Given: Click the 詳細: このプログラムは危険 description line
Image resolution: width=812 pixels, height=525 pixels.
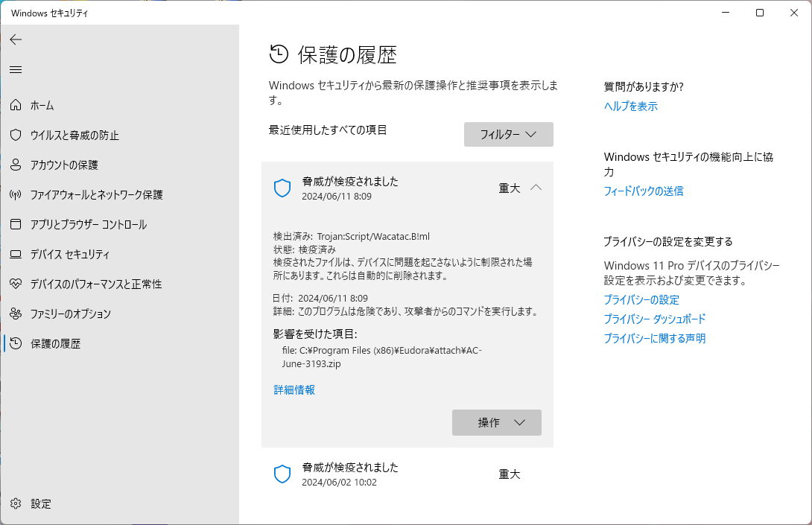Looking at the screenshot, I should pyautogui.click(x=407, y=311).
